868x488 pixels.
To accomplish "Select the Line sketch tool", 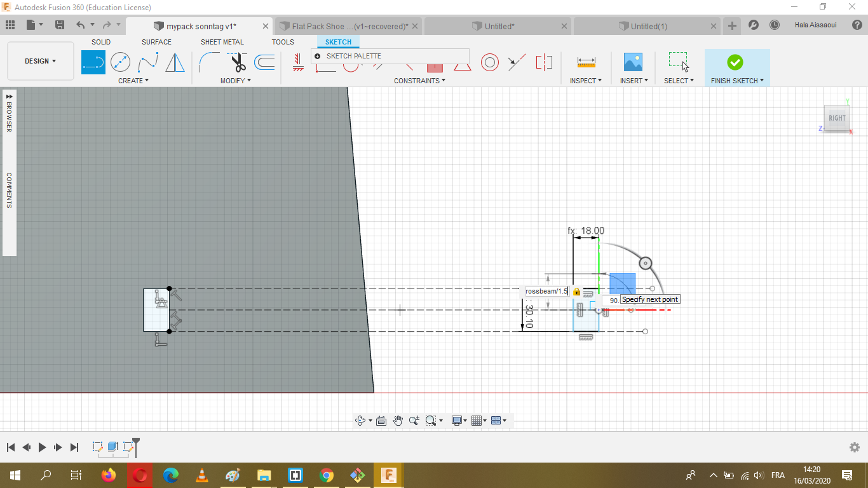I will 93,62.
